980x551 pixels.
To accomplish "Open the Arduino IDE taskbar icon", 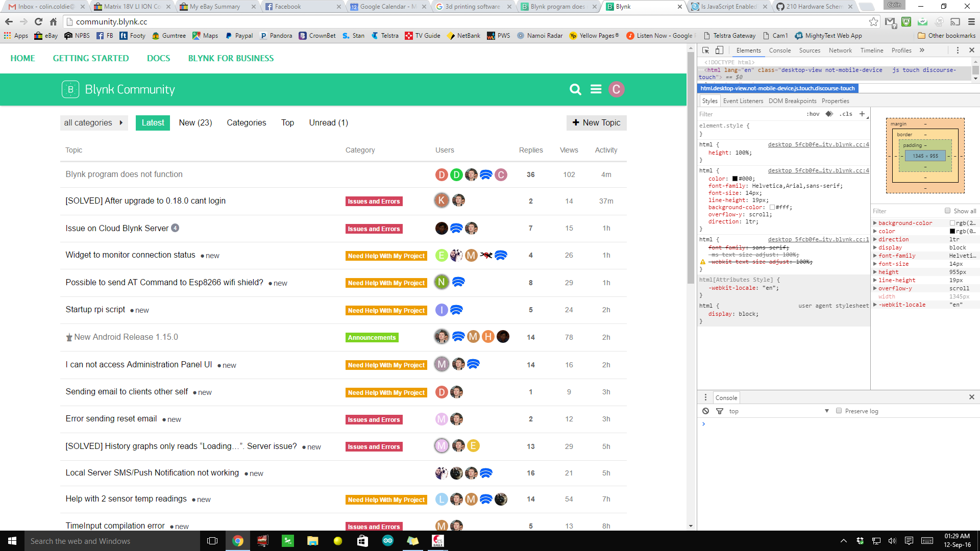I will (x=388, y=541).
